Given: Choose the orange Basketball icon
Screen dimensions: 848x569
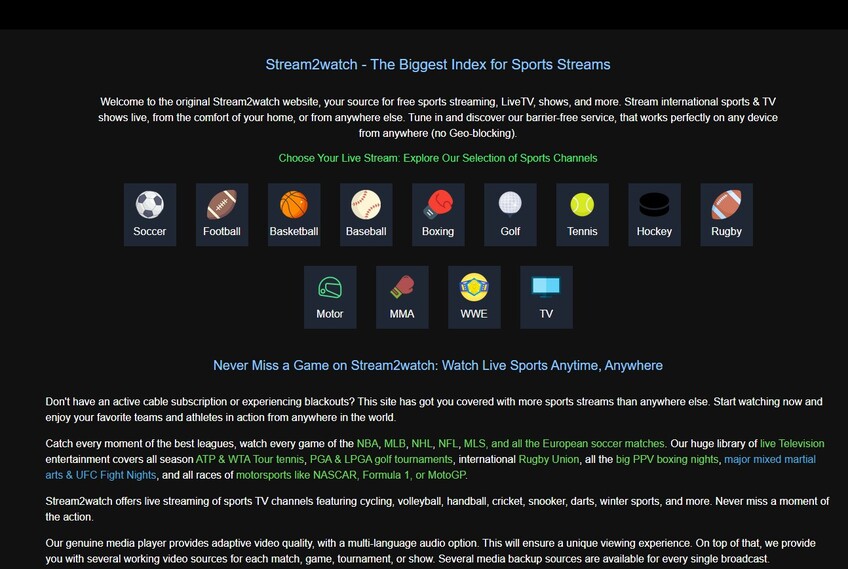Looking at the screenshot, I should click(294, 205).
